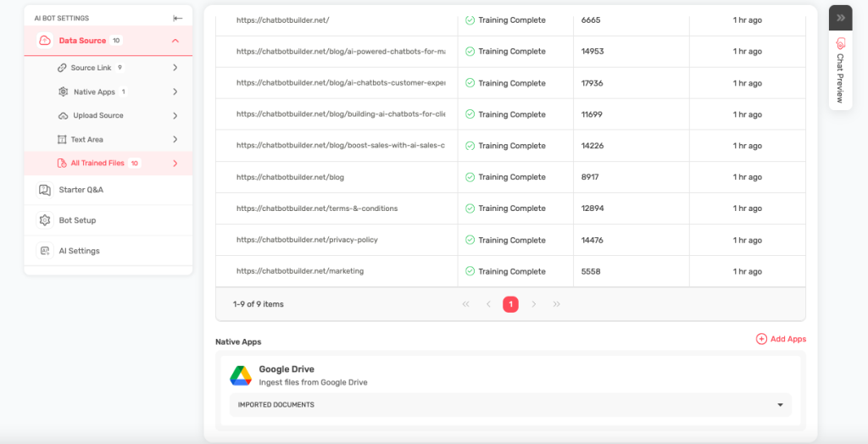Expand the Native Apps chevron
Screen dimensions: 868x444
[x=175, y=92]
